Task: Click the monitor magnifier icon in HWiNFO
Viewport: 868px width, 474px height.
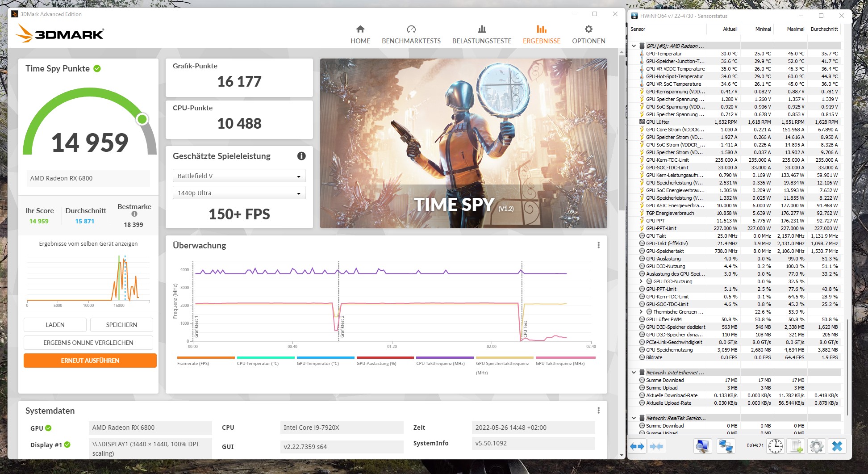Action: 702,446
